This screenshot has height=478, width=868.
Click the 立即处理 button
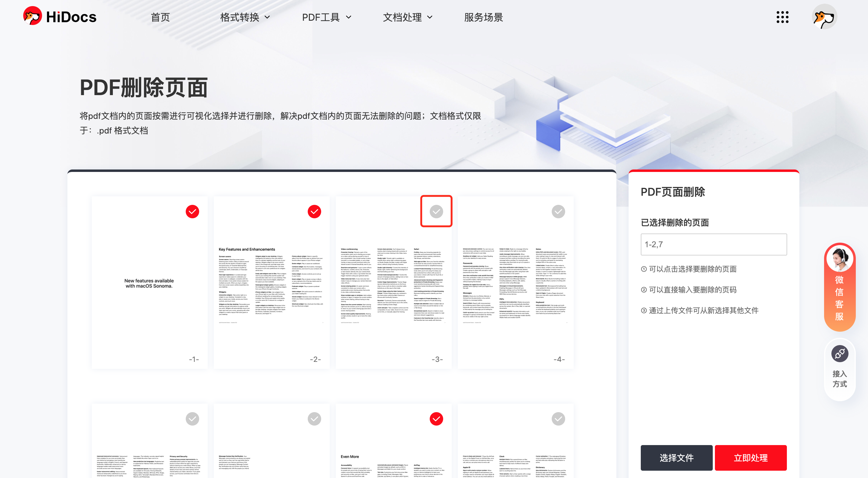click(750, 458)
